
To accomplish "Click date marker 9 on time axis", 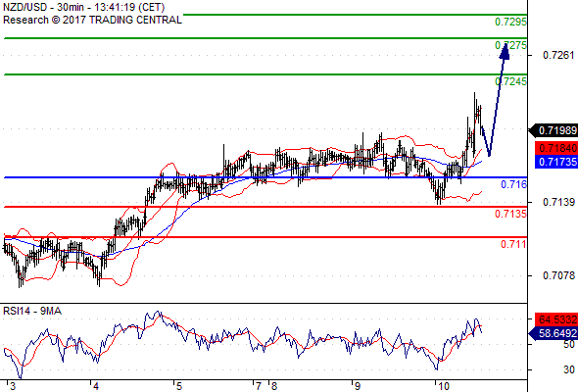I will pos(357,386).
